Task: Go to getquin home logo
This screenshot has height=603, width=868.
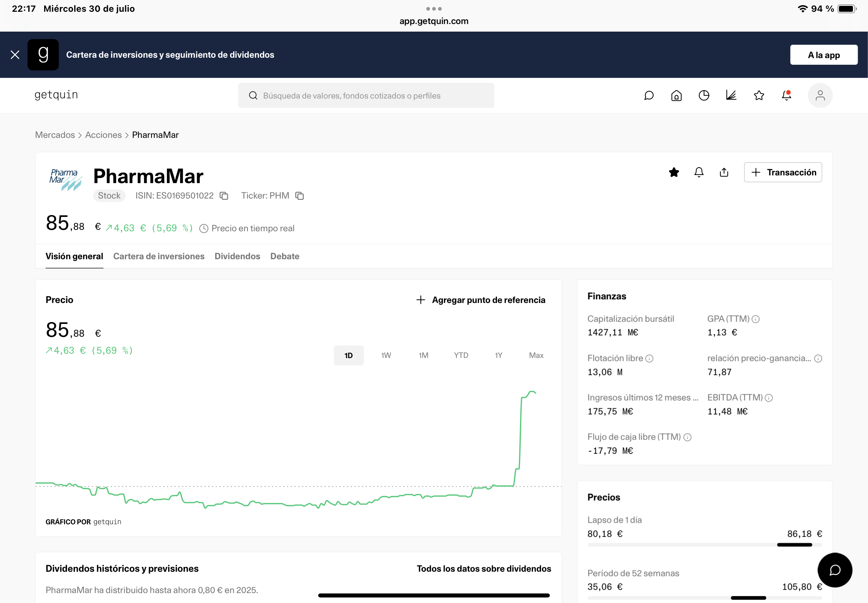Action: click(x=56, y=95)
